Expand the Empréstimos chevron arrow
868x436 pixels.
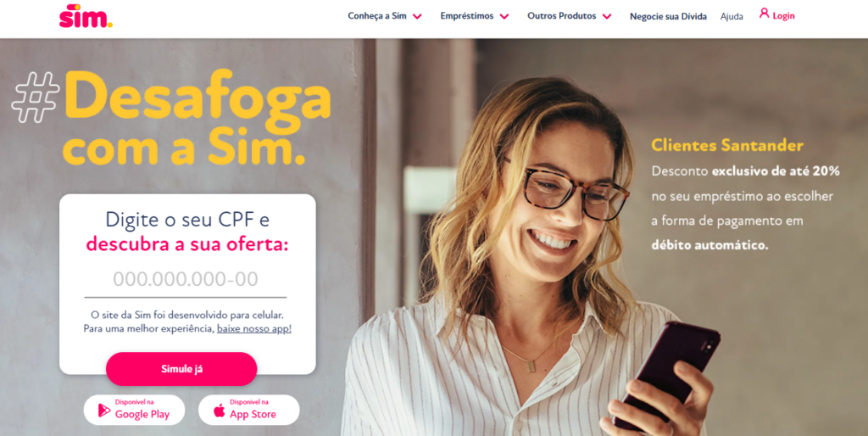coord(504,17)
